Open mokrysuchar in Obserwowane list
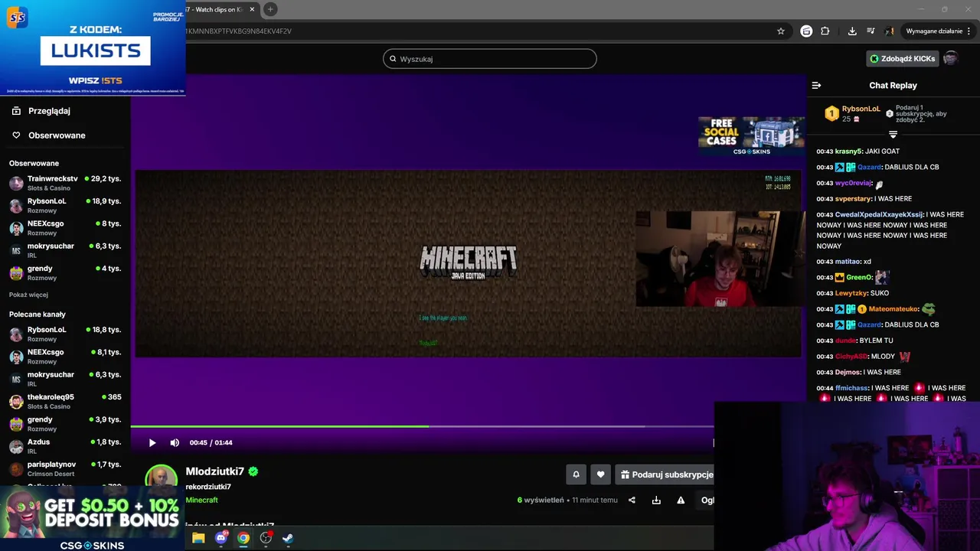Viewport: 980px width, 551px height. [65, 250]
